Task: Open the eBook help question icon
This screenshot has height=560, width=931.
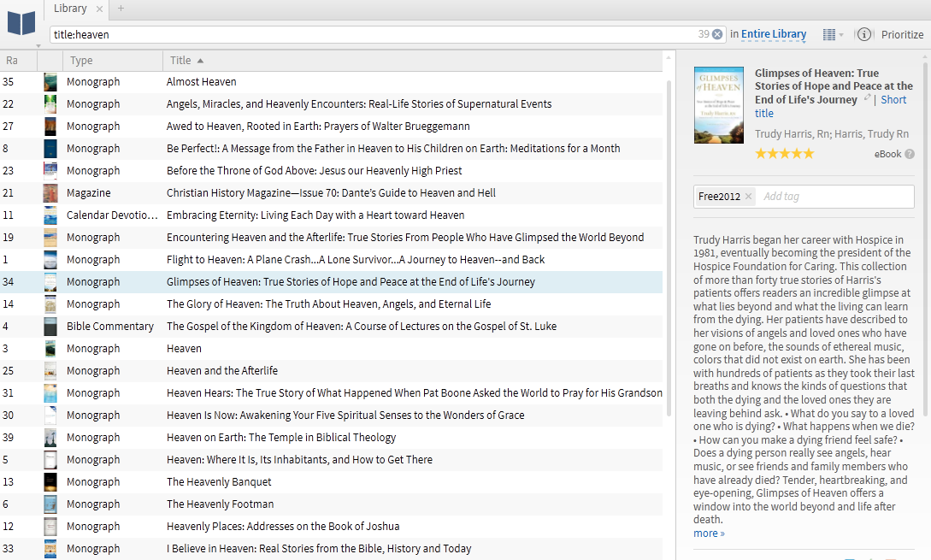Action: [x=909, y=154]
